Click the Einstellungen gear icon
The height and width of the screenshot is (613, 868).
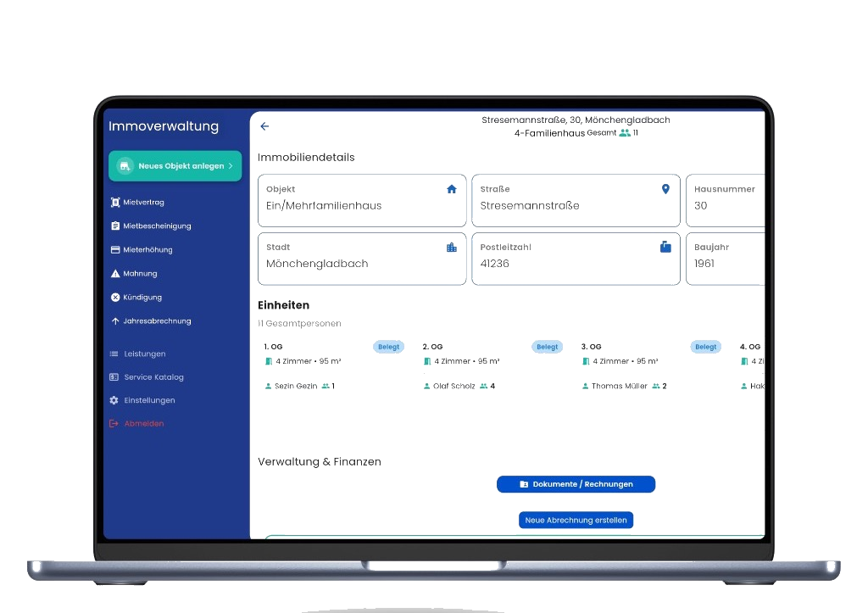(x=114, y=400)
